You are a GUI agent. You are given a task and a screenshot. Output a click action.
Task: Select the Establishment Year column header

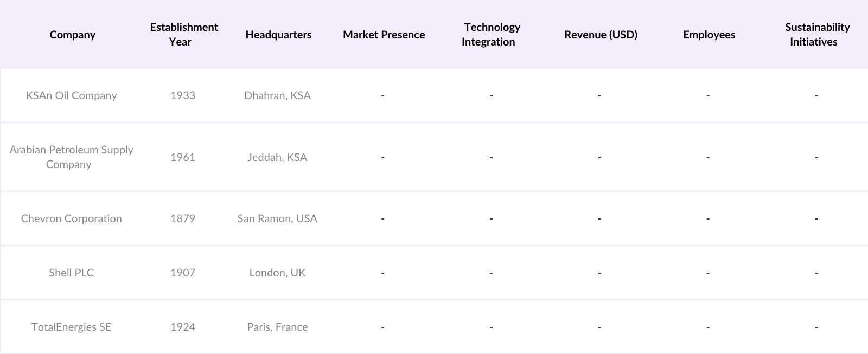184,35
